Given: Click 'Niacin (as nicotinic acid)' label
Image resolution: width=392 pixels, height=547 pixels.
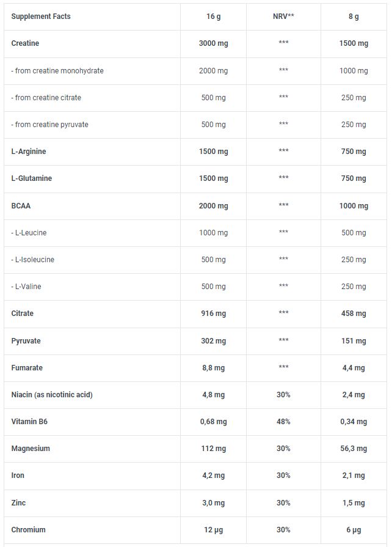Looking at the screenshot, I should point(52,395).
